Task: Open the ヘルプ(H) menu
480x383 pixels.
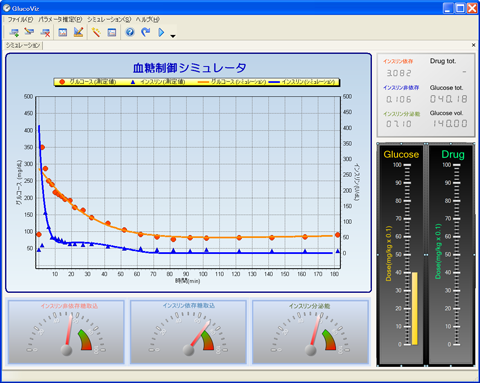Action: [x=147, y=19]
